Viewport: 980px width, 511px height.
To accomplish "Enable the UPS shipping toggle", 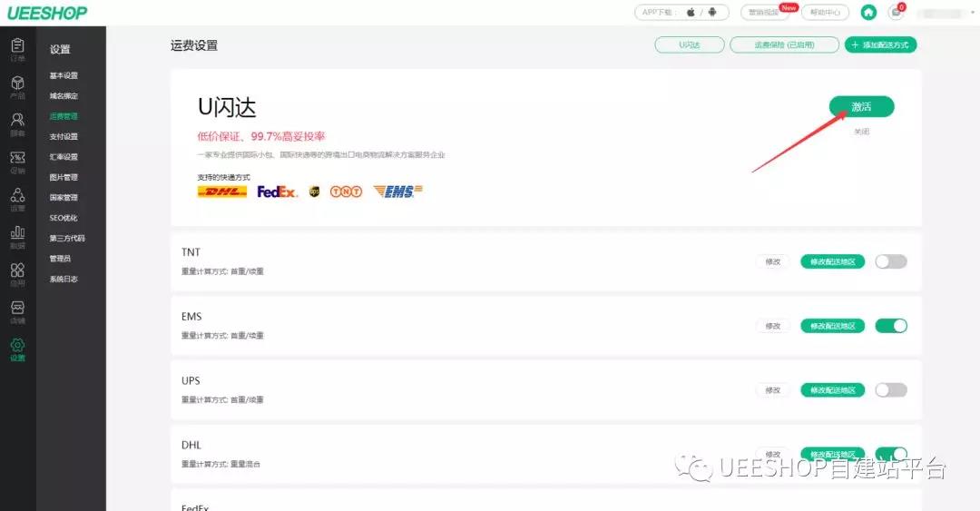I will pyautogui.click(x=891, y=390).
